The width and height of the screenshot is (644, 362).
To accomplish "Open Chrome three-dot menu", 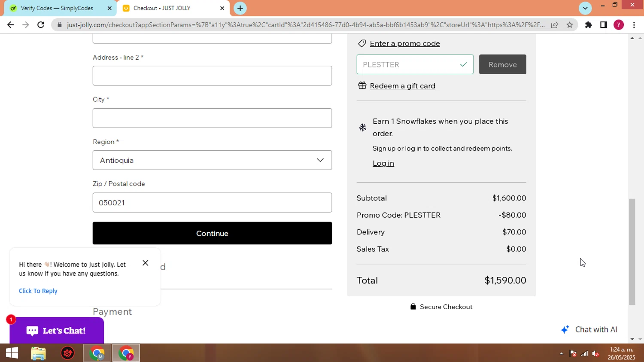I will tap(634, 25).
